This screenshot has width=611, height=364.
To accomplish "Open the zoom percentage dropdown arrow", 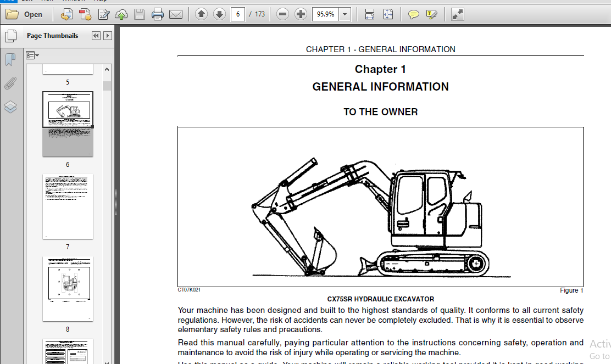I will click(x=345, y=14).
